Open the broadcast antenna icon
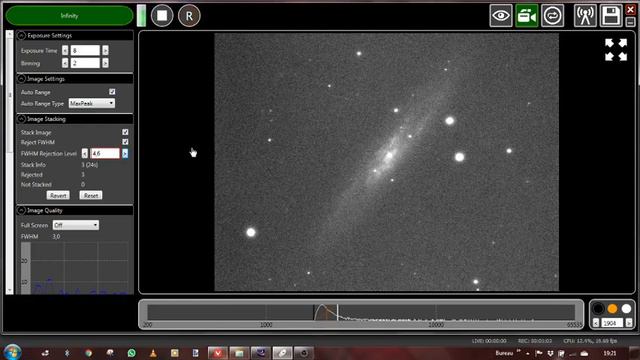 [585, 16]
